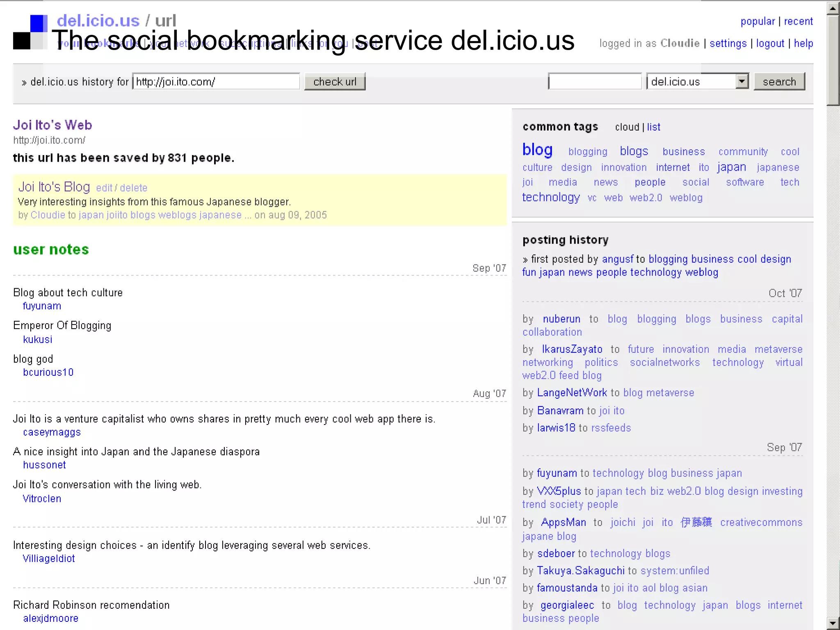Click the scrollbar up arrow
840x630 pixels.
point(833,8)
